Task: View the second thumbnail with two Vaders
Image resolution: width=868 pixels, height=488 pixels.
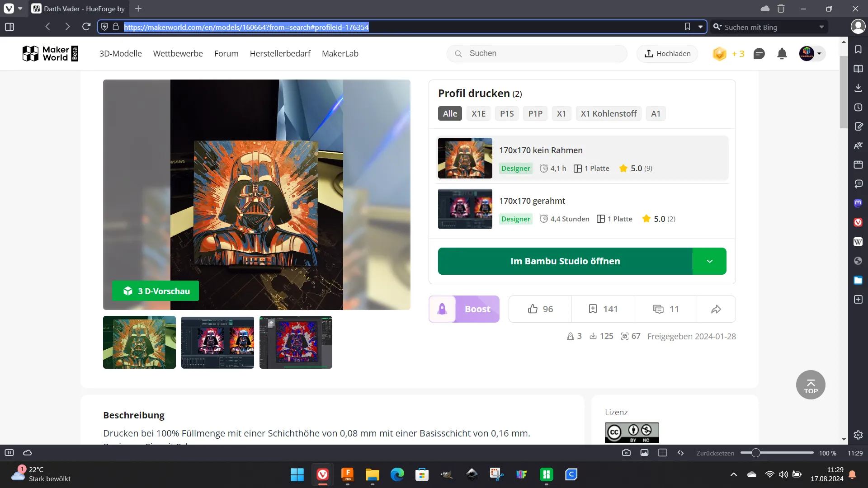Action: 217,342
